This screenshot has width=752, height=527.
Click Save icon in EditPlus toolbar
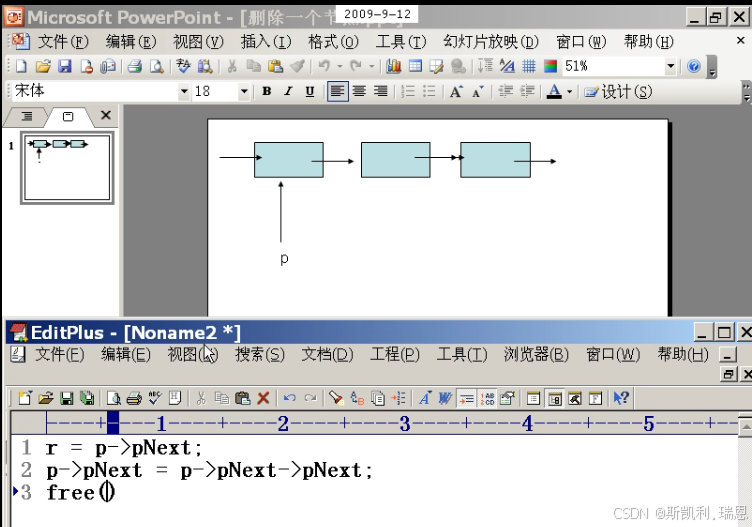66,398
